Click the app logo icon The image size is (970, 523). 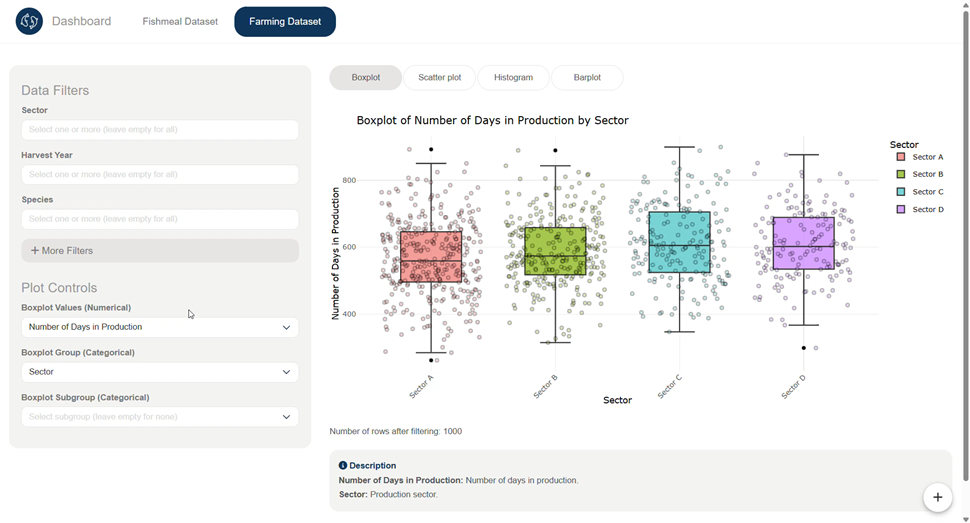pos(29,21)
